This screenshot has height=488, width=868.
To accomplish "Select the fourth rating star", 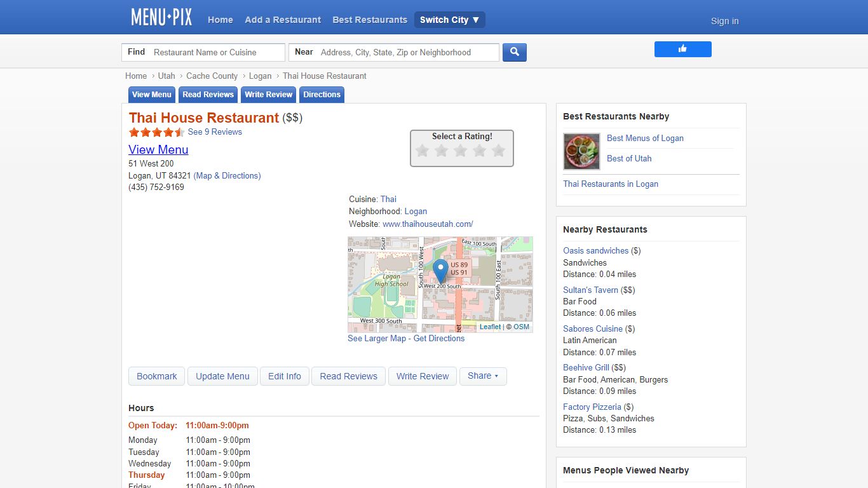I will [x=480, y=151].
